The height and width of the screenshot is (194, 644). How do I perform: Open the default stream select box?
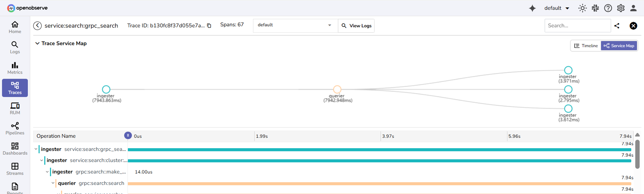click(x=295, y=26)
